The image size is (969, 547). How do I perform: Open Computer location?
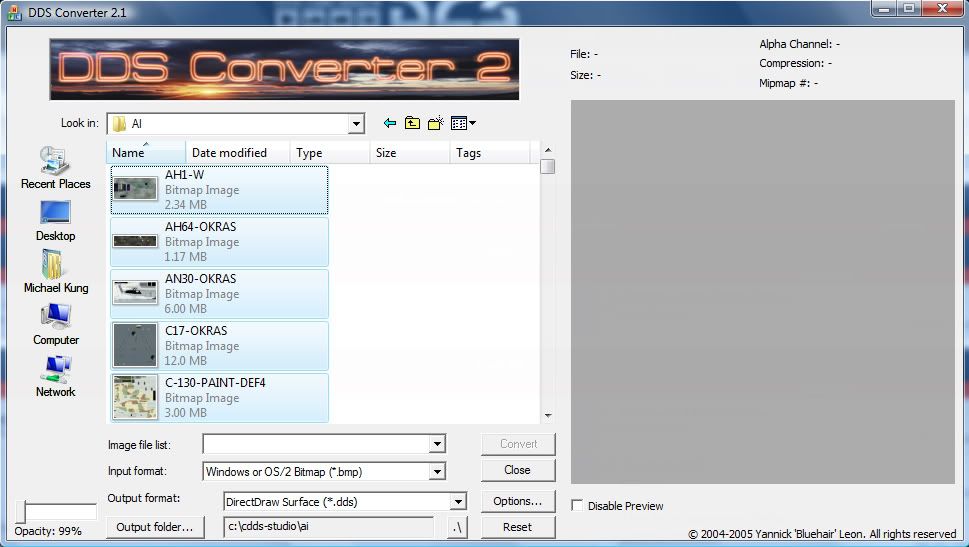[x=55, y=324]
